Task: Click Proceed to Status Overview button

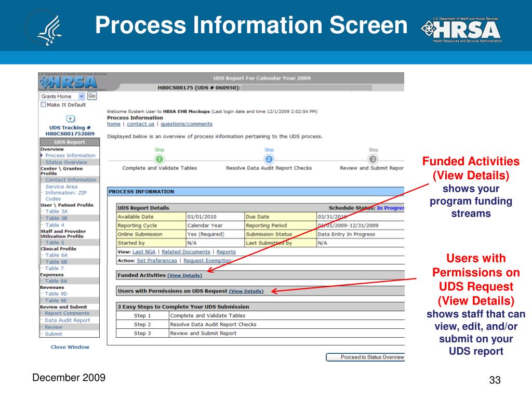Action: tap(365, 357)
